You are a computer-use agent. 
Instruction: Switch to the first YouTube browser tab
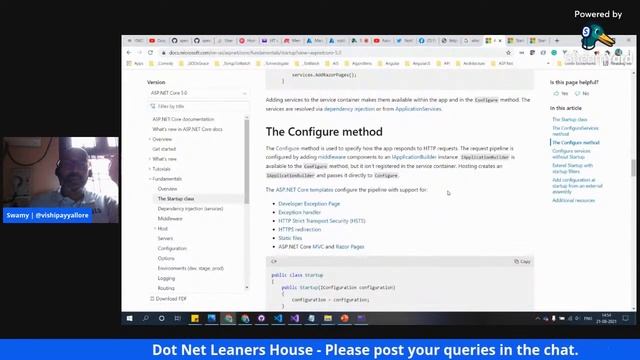click(157, 40)
